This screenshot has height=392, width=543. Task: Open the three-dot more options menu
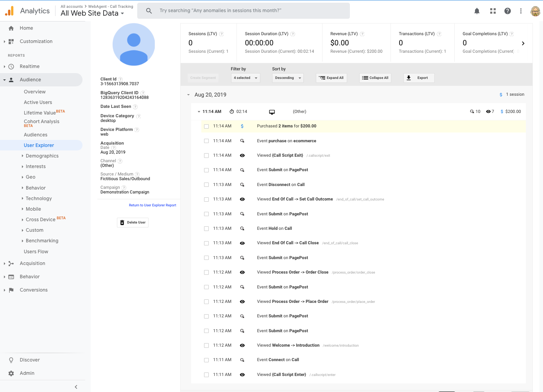[x=521, y=11]
